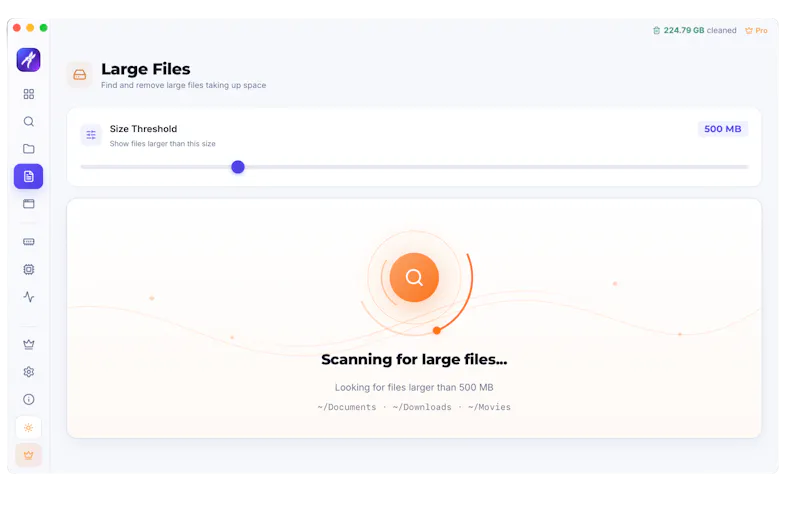The height and width of the screenshot is (506, 800).
Task: Click the 'Scanning for large files...' text
Action: coord(414,360)
